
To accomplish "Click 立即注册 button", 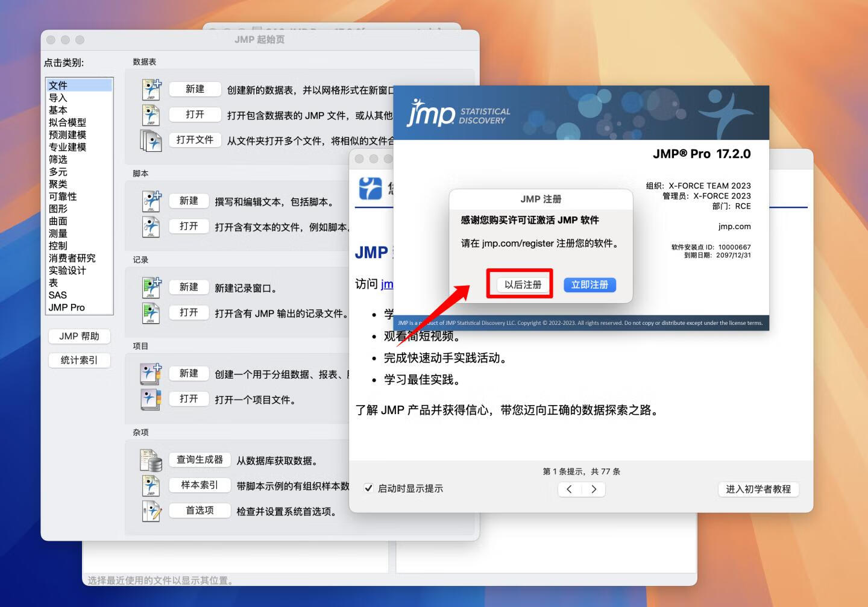I will [590, 285].
